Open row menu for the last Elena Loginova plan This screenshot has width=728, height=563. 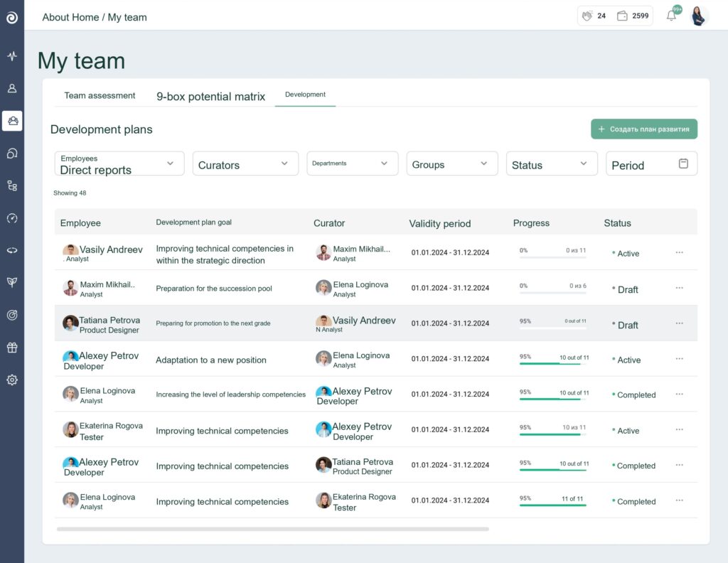[679, 500]
